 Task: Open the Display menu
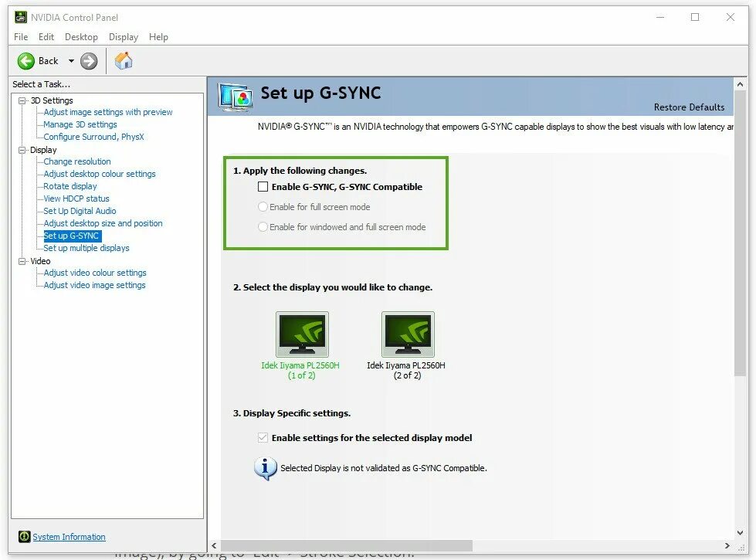point(124,37)
